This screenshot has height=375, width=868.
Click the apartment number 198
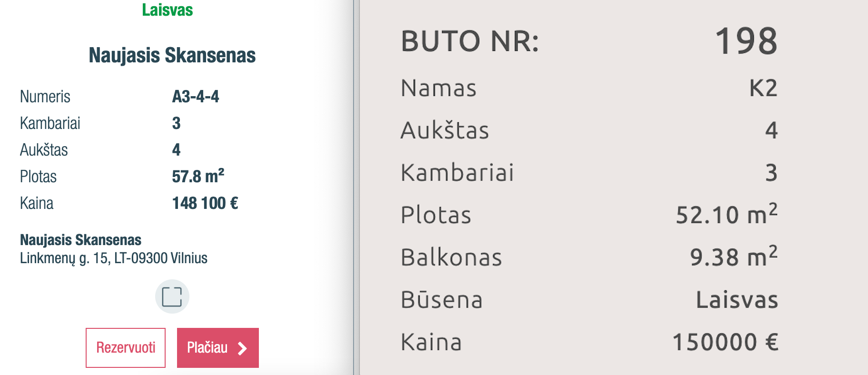click(746, 41)
